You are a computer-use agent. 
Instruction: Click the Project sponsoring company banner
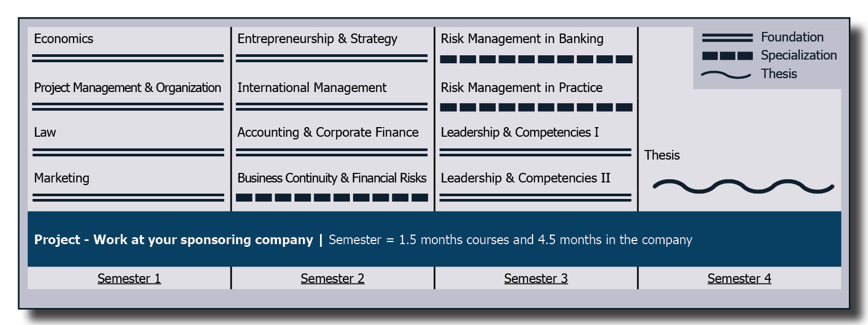435,239
